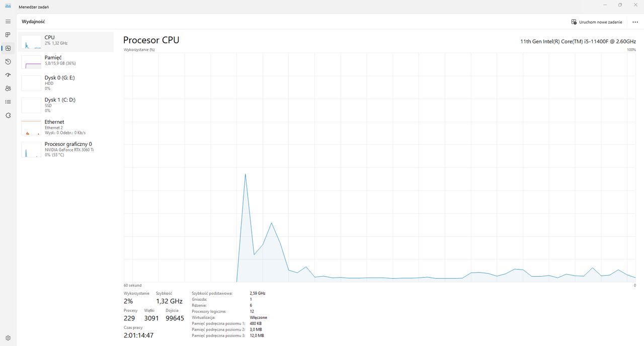Click the Task Manager title bar icon

click(8, 7)
